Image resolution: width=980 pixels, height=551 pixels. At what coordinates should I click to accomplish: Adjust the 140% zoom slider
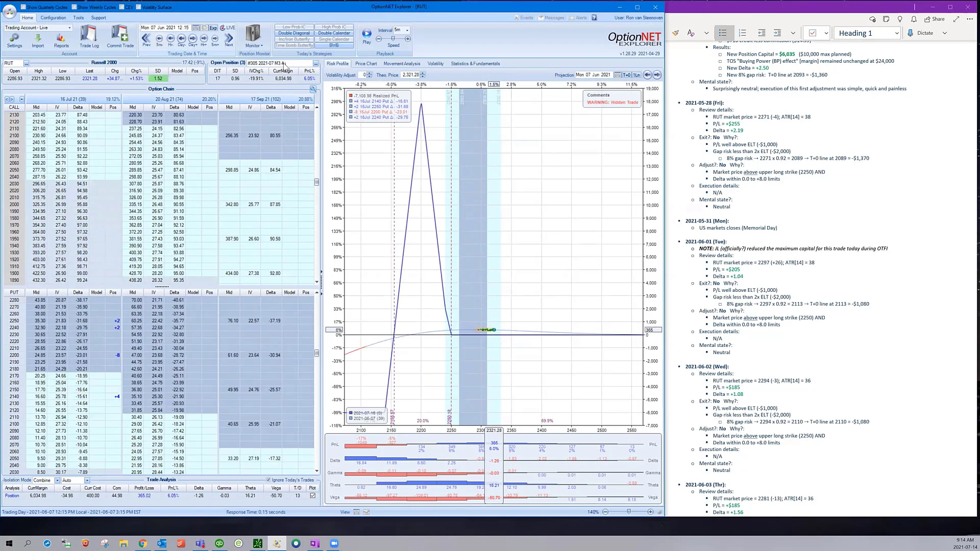point(628,512)
